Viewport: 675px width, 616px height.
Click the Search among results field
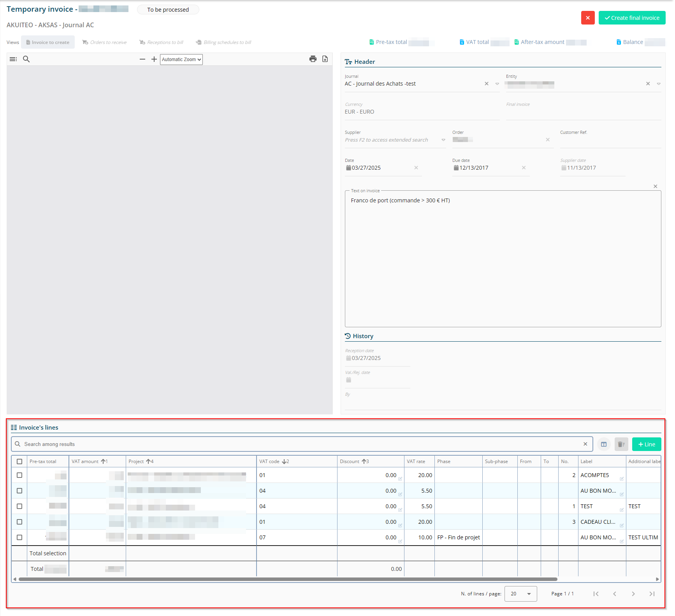300,444
